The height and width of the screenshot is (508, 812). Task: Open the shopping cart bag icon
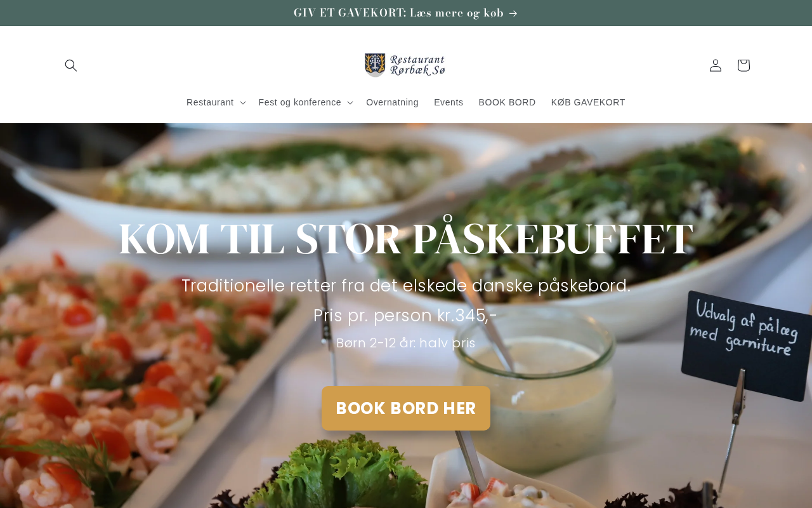[x=743, y=65]
